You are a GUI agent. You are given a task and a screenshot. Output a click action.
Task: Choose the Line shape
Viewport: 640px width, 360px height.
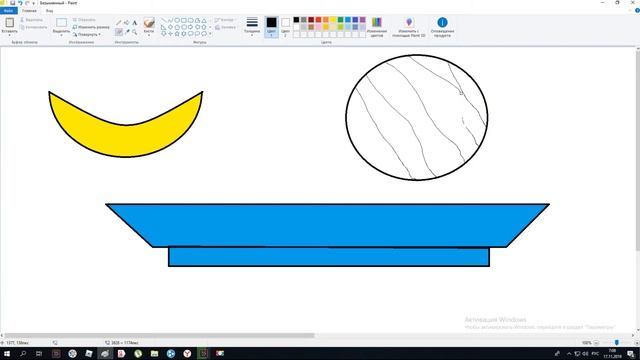click(164, 20)
